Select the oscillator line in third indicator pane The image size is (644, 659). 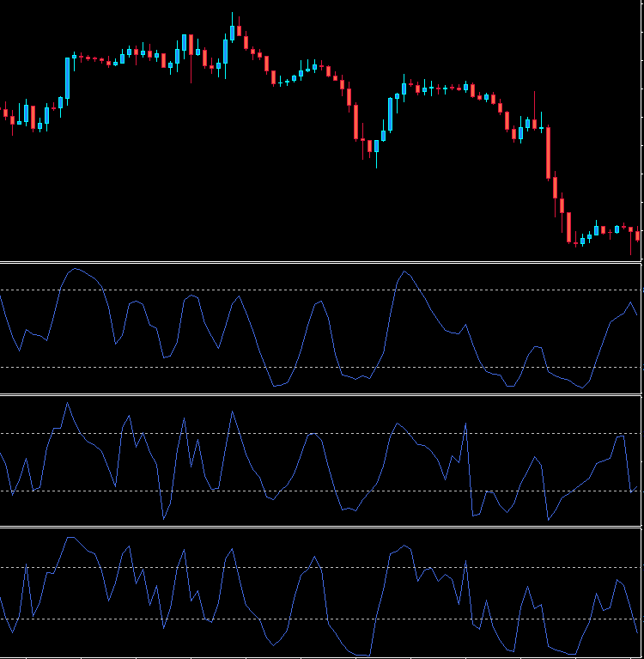pyautogui.click(x=319, y=596)
